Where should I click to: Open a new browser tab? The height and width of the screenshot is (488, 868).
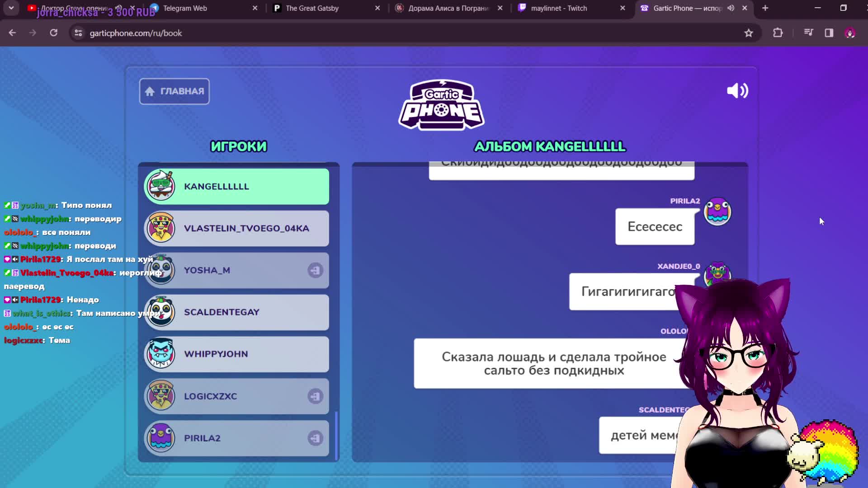[765, 8]
